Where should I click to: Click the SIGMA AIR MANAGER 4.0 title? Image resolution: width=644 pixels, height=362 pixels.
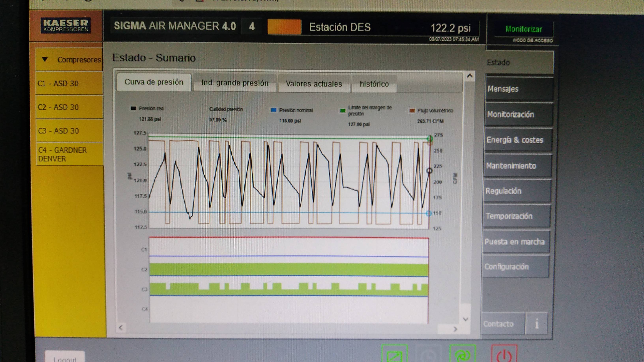pyautogui.click(x=175, y=26)
